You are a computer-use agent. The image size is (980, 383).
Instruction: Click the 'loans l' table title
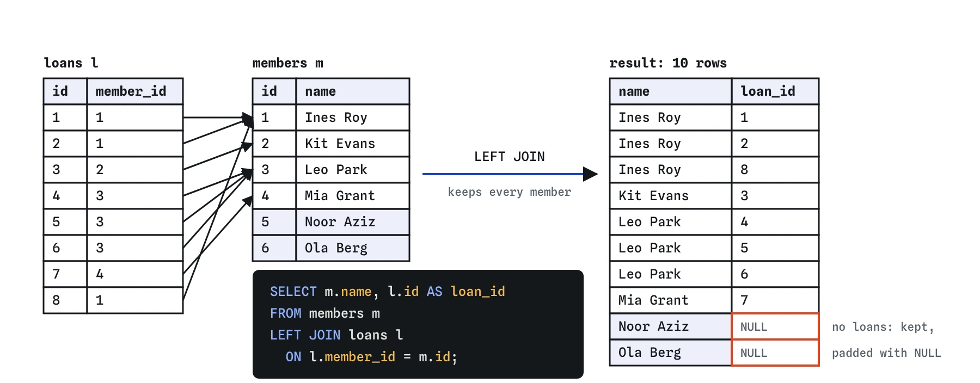tap(71, 63)
